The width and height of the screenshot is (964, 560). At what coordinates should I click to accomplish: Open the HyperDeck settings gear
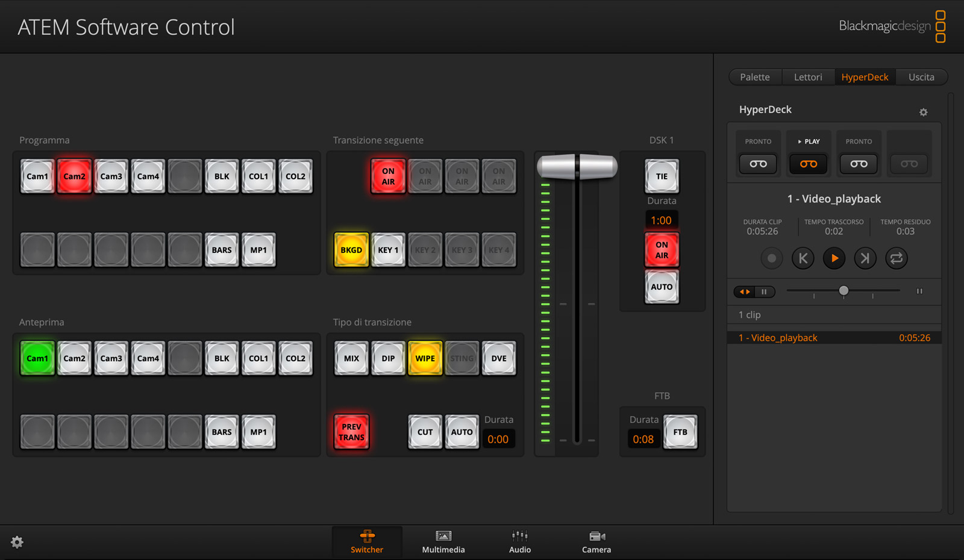tap(924, 112)
